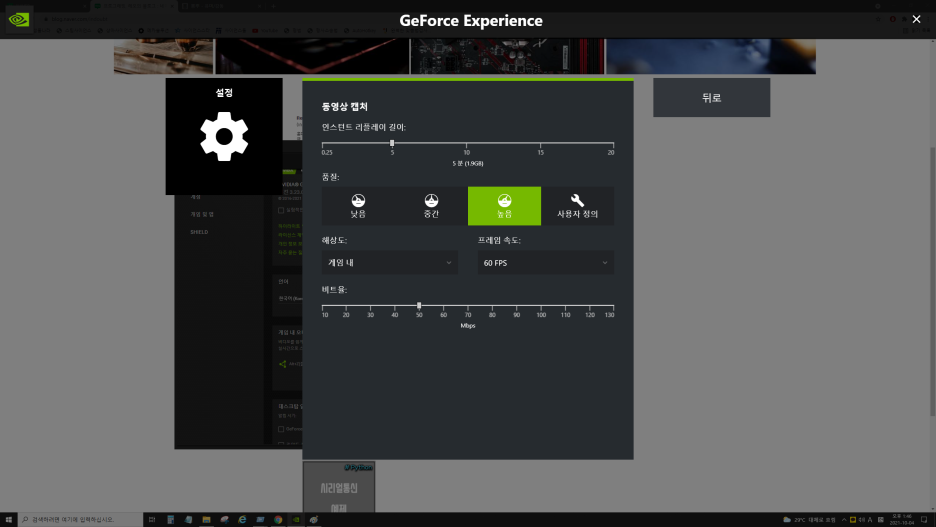Click the 비트율 bitrate slider handle
This screenshot has width=936, height=527.
(419, 306)
